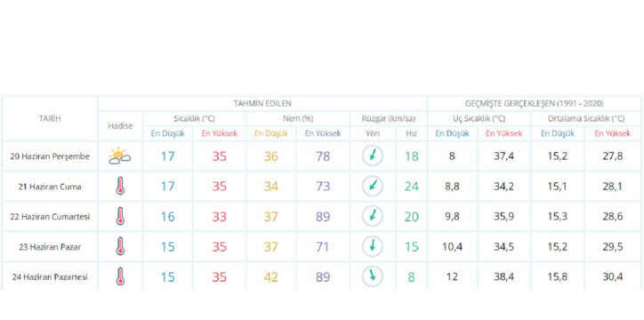This screenshot has height=320, width=644.
Task: Click average high temperature 27,8
Action: (612, 156)
